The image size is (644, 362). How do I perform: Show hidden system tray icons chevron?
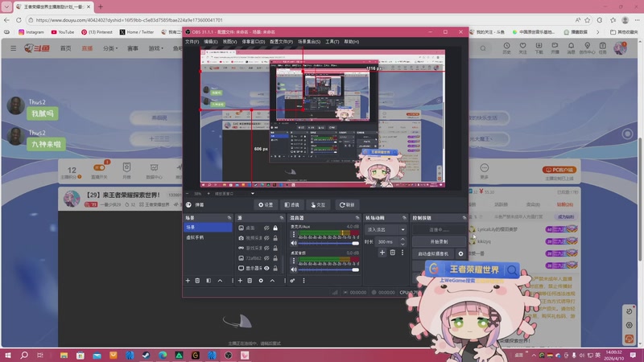pyautogui.click(x=534, y=355)
